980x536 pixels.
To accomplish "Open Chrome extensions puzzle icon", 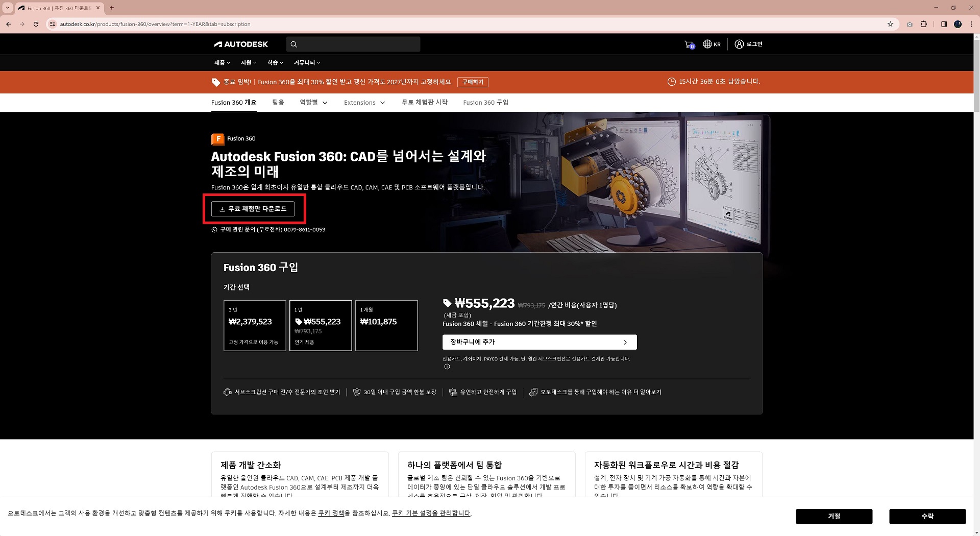I will click(923, 24).
